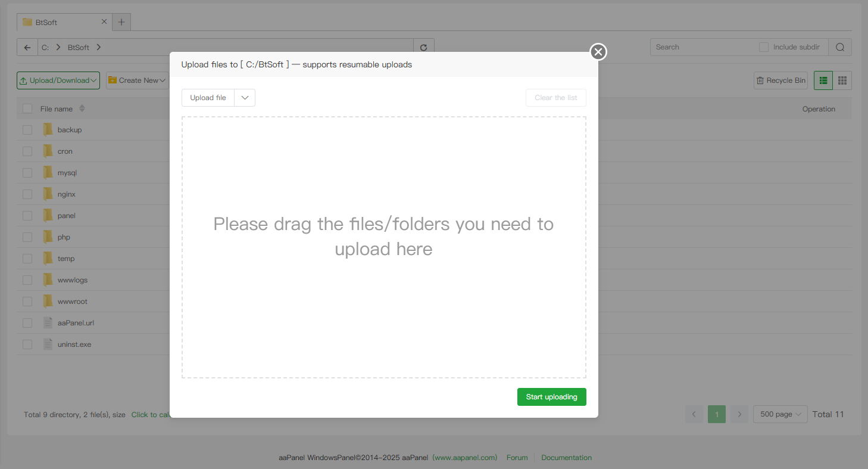The height and width of the screenshot is (469, 868).
Task: Expand the Upload file dropdown arrow
Action: coord(245,98)
